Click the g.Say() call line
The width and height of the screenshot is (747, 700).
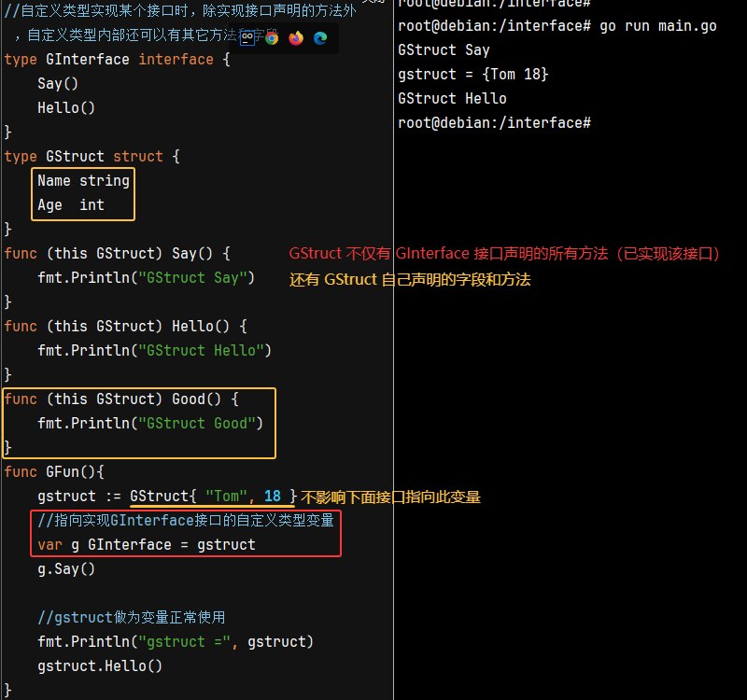coord(66,569)
